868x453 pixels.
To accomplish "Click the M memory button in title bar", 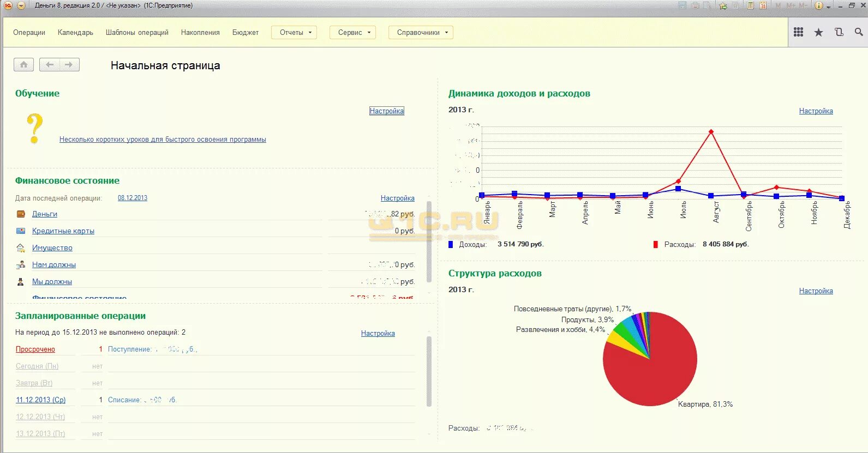I will pos(778,5).
